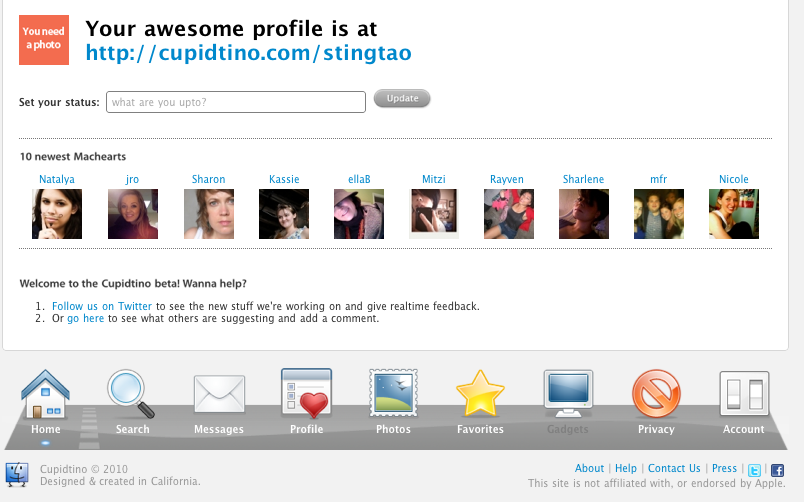
Task: Click the Privacy label in the dock
Action: point(656,429)
